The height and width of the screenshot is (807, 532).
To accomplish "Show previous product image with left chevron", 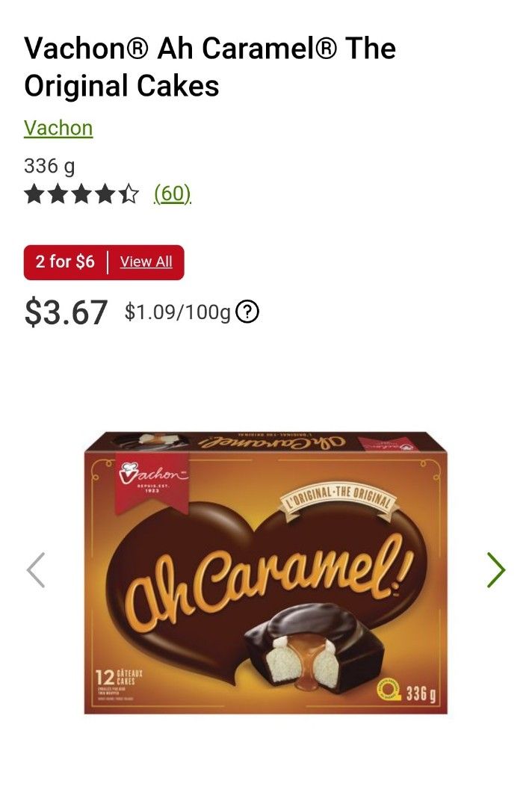I will (36, 569).
